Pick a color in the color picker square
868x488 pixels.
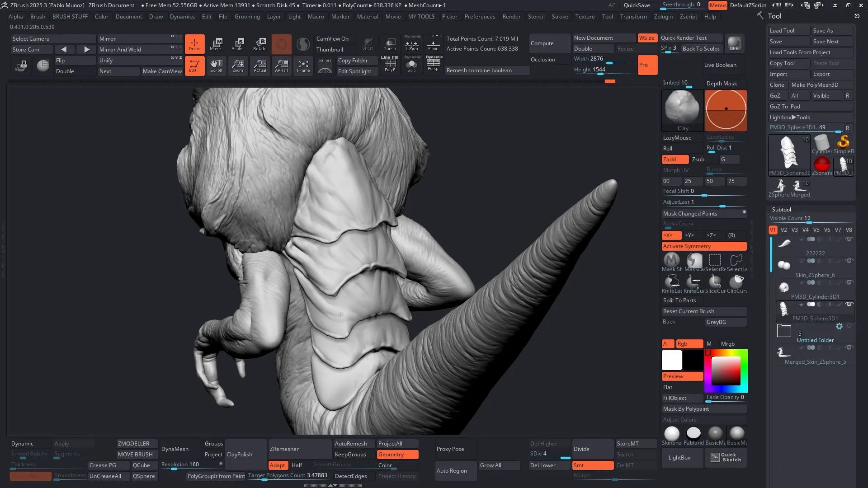point(726,371)
